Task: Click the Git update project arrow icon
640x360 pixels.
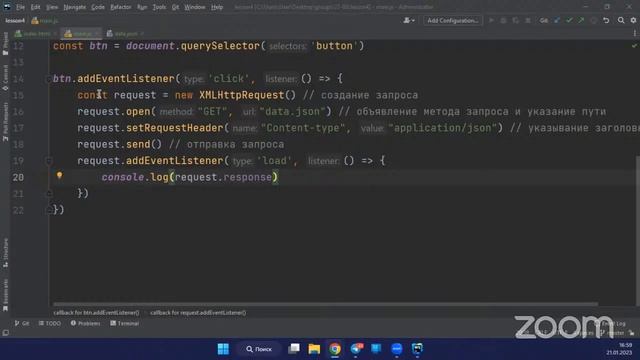Action: [x=557, y=20]
